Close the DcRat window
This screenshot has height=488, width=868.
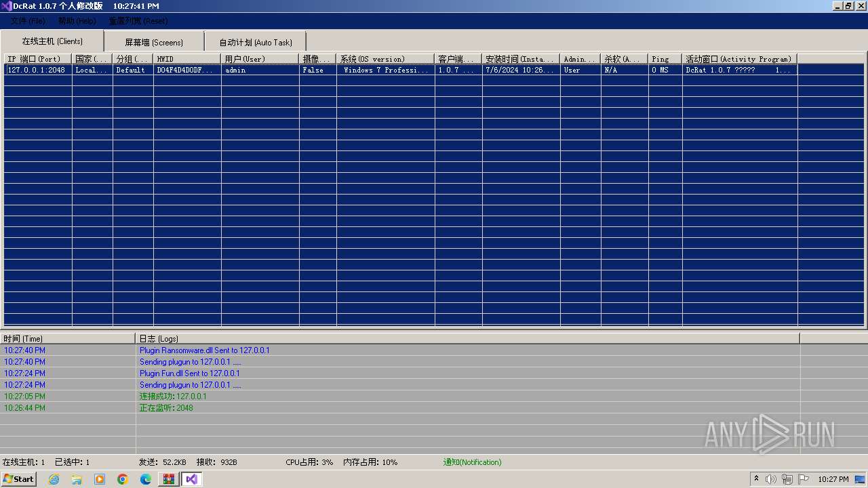tap(860, 6)
